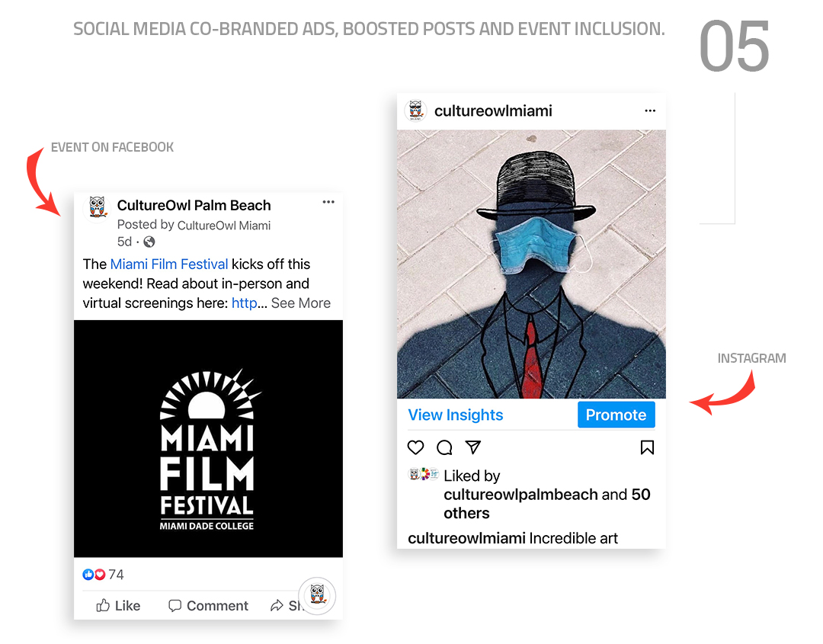Click the 5d timestamp on Facebook post

tap(124, 242)
